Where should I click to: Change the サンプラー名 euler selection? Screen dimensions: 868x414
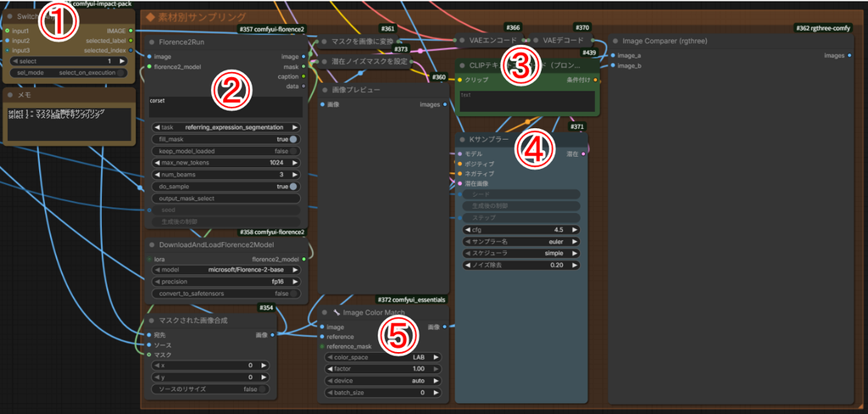521,242
